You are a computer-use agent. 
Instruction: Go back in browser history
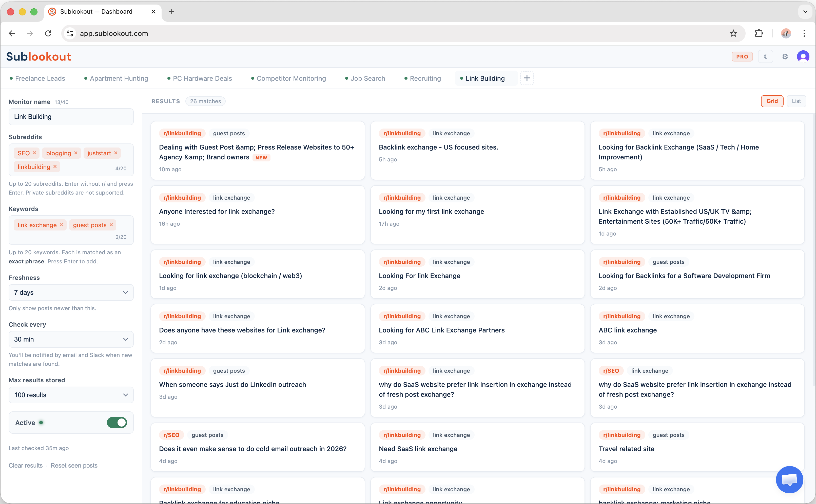click(x=12, y=33)
